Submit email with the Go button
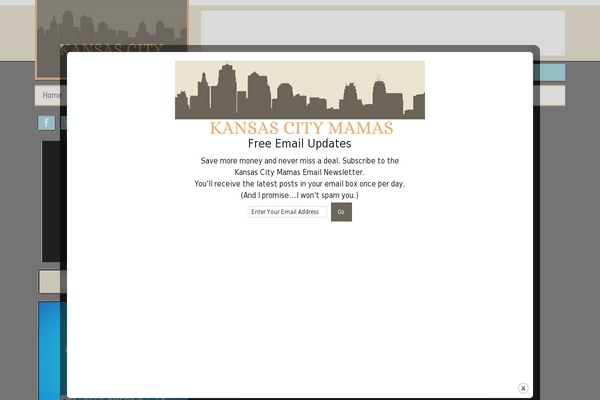This screenshot has height=400, width=600. point(341,212)
